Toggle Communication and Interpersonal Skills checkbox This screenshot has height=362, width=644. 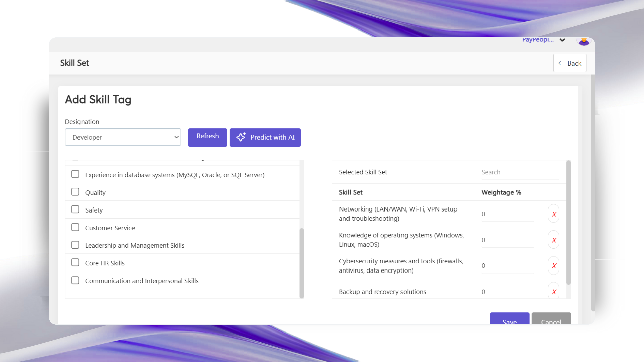tap(75, 280)
